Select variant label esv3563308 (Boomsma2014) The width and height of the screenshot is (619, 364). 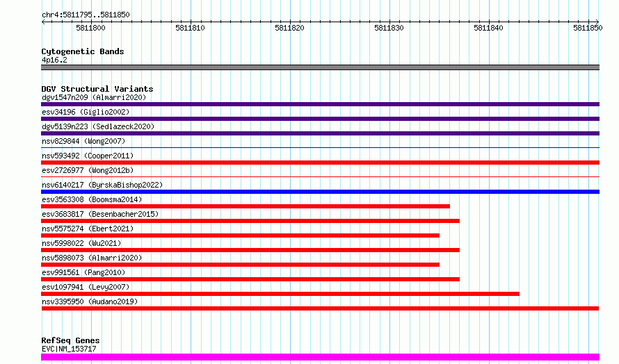pyautogui.click(x=92, y=199)
